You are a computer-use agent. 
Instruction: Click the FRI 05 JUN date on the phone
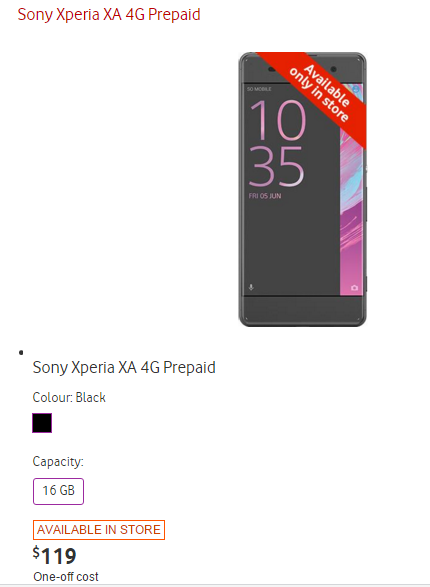coord(265,196)
